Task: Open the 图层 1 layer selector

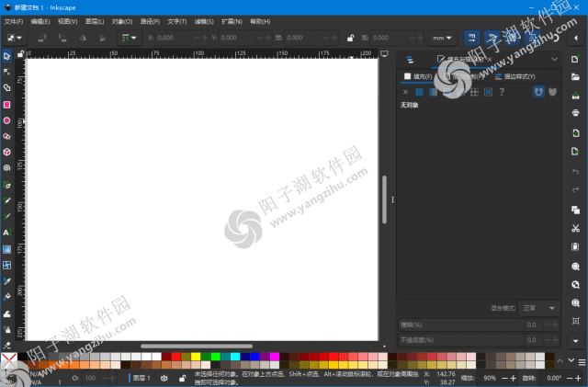Action: click(x=141, y=378)
